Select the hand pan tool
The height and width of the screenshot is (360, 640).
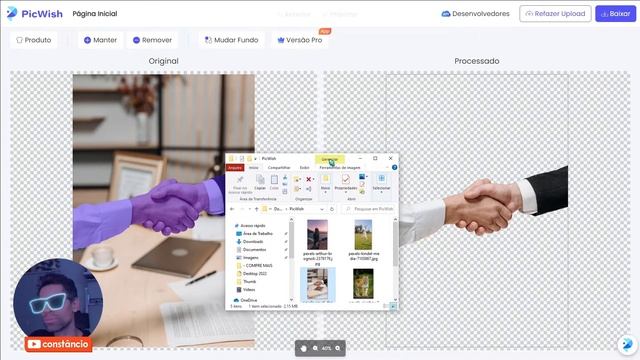(303, 348)
